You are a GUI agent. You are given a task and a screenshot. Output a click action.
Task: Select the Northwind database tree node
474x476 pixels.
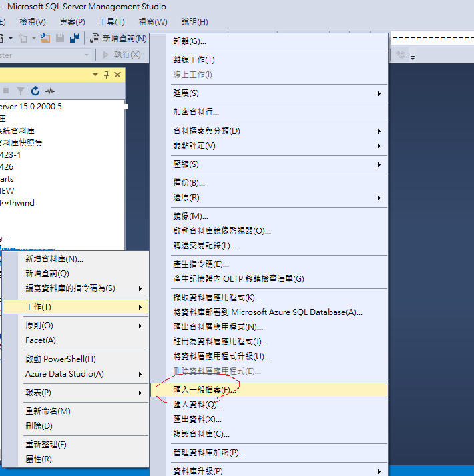pyautogui.click(x=17, y=203)
